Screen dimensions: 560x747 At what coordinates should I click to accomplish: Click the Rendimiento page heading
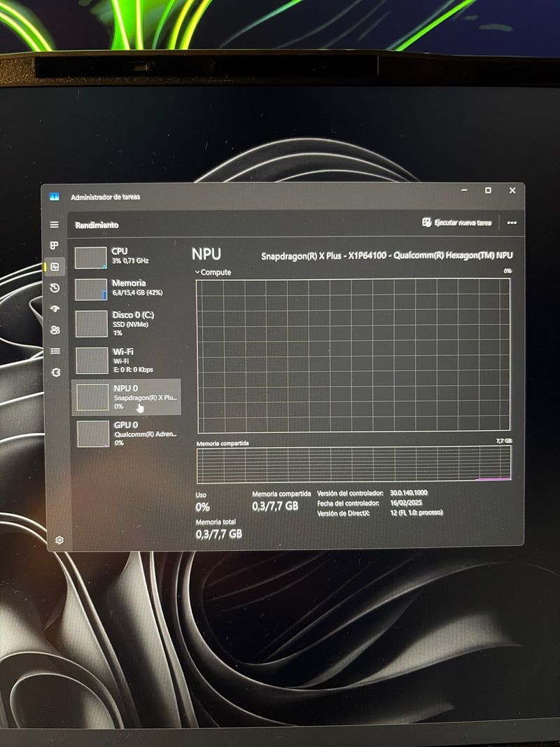click(97, 225)
